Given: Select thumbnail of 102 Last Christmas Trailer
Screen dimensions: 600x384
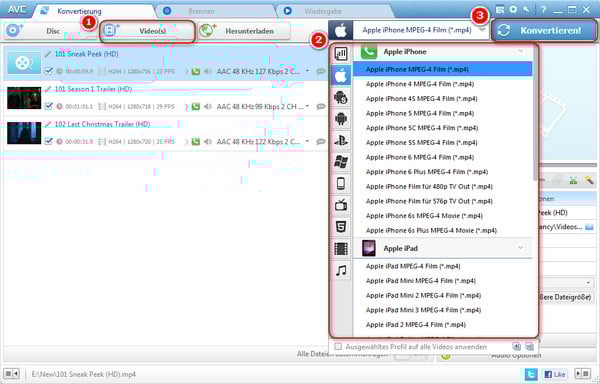Looking at the screenshot, I should click(x=24, y=133).
